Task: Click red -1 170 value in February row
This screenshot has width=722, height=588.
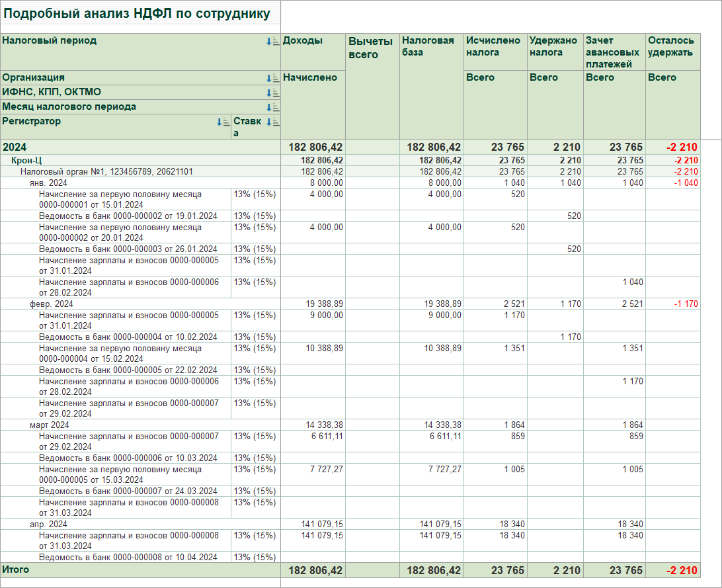Action: click(686, 304)
